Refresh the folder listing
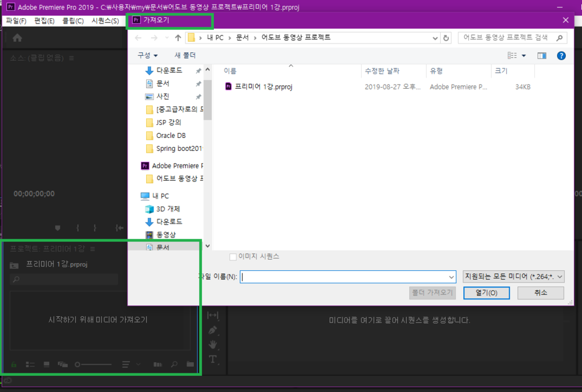 [x=446, y=38]
